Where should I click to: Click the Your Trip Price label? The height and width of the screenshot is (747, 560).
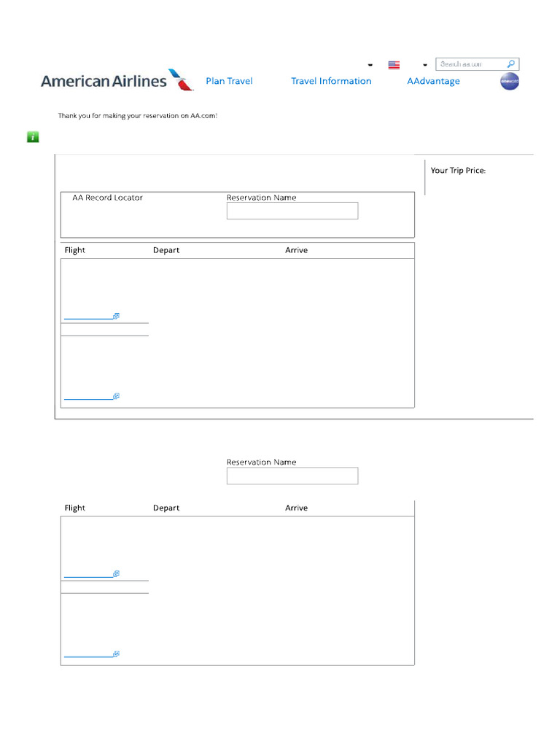click(x=458, y=171)
